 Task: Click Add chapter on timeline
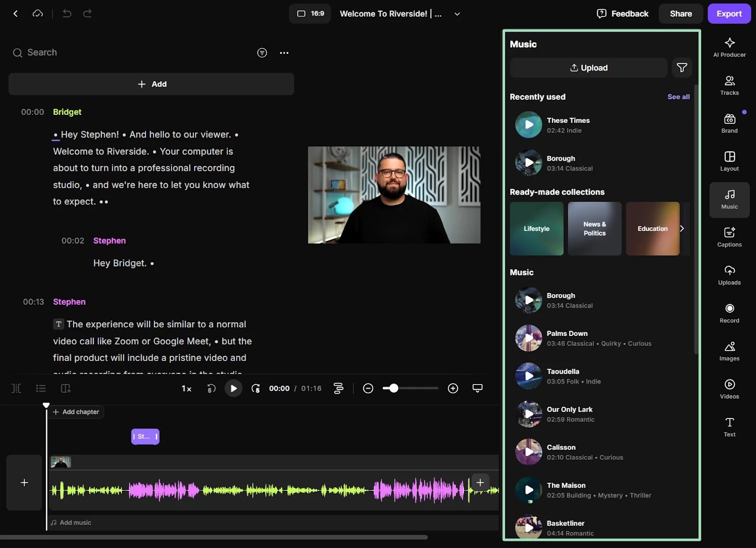point(76,412)
